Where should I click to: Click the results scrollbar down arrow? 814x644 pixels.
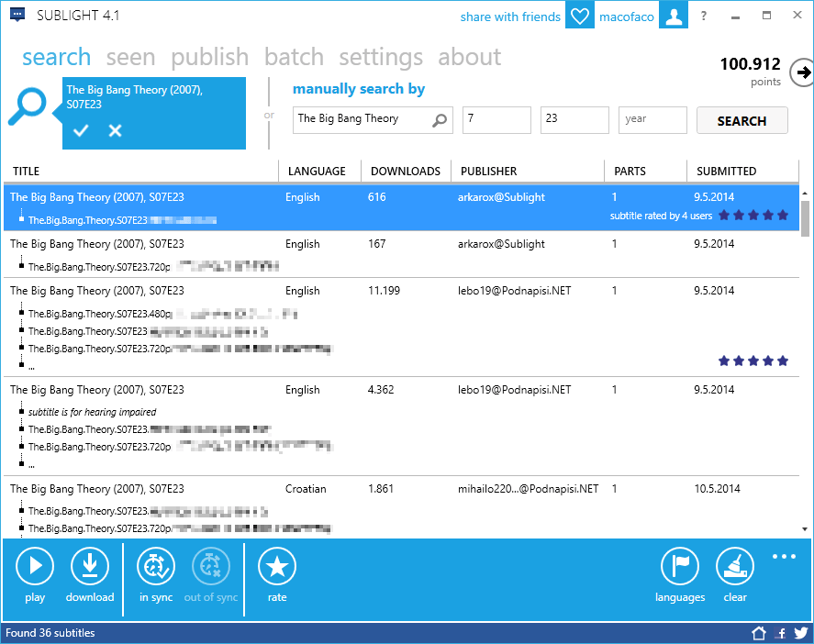[x=805, y=529]
